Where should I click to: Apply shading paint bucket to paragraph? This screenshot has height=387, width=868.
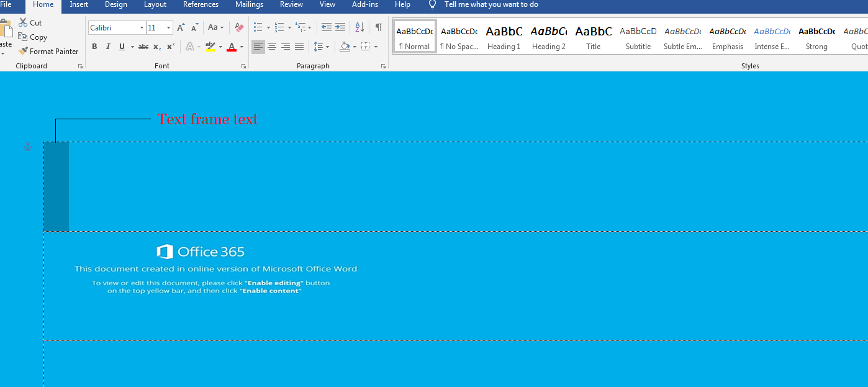coord(345,47)
